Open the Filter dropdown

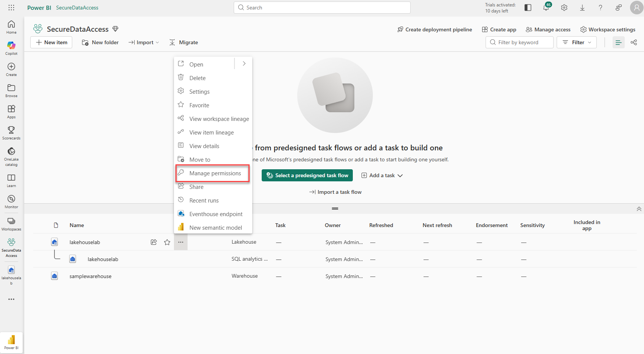tap(577, 42)
